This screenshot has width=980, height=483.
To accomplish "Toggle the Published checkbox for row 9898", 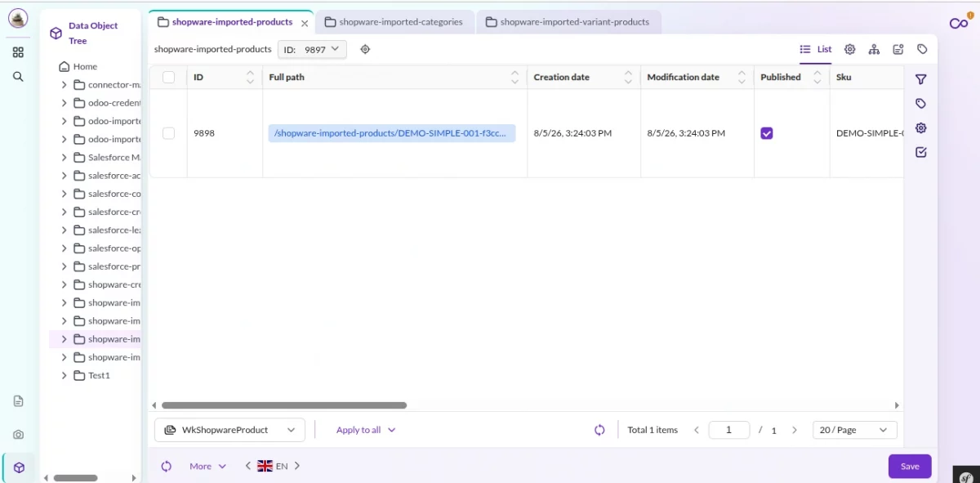I will (767, 133).
